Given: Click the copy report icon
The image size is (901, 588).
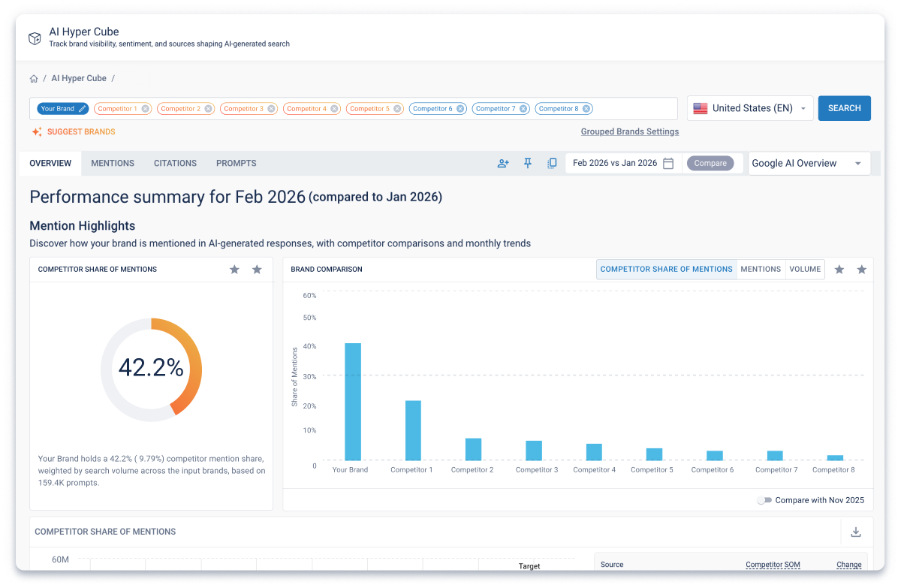Looking at the screenshot, I should (552, 163).
